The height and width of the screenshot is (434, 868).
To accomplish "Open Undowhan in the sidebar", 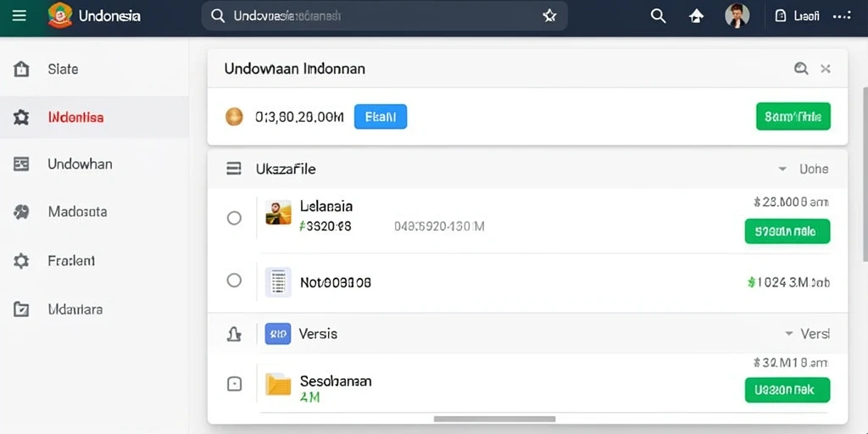I will [94, 164].
